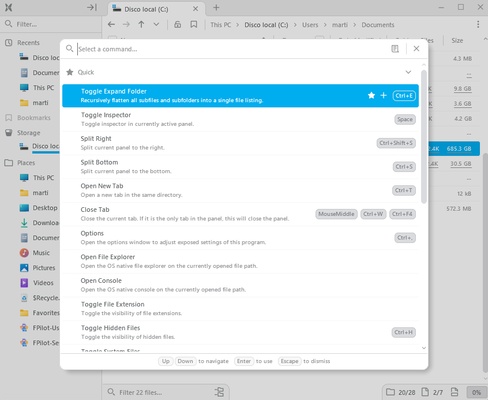488x400 pixels.
Task: Click the Space shortcut badge
Action: [x=405, y=119]
